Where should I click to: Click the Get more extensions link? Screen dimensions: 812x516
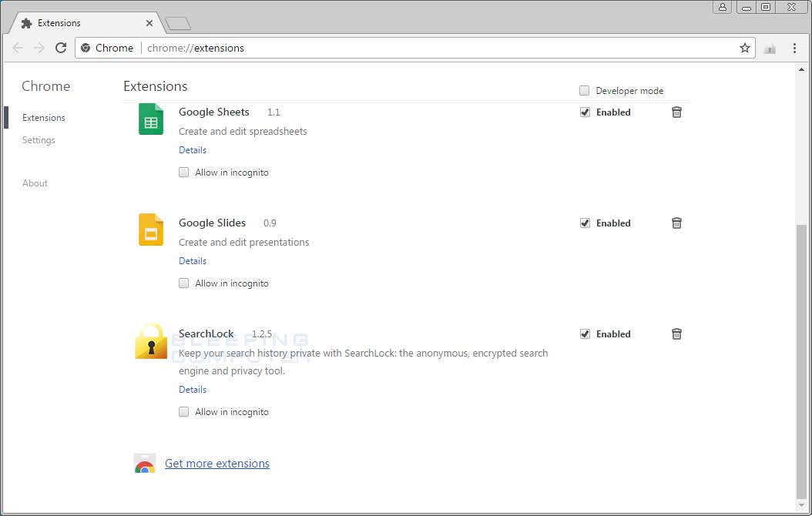click(x=216, y=463)
